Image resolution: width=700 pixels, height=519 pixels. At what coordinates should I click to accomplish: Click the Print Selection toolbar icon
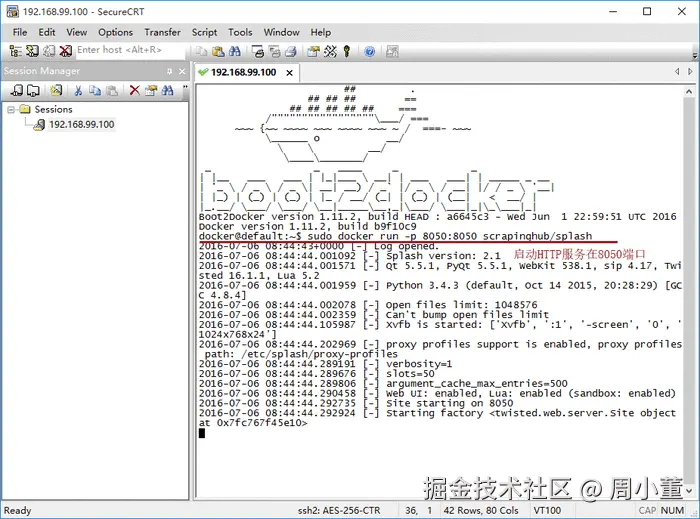click(274, 52)
